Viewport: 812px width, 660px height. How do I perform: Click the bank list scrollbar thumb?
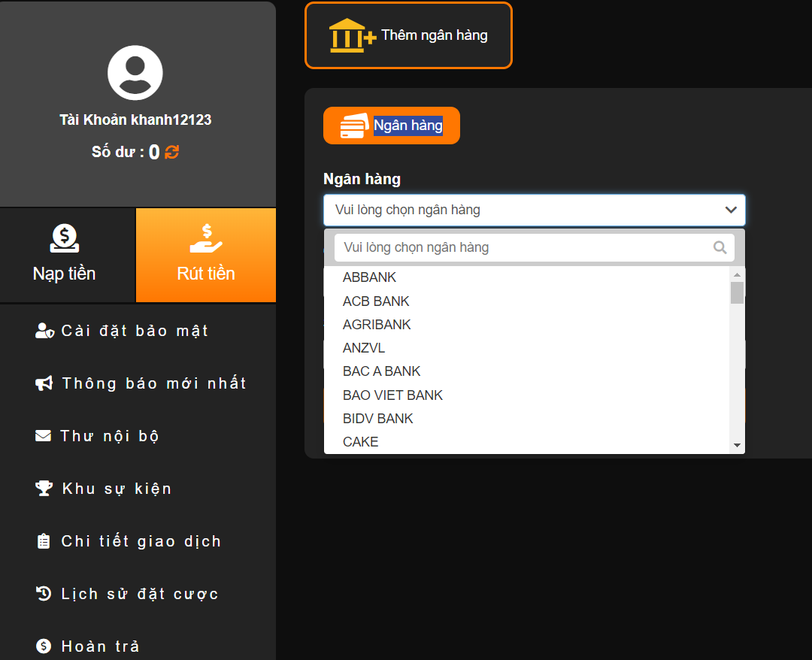pos(737,292)
